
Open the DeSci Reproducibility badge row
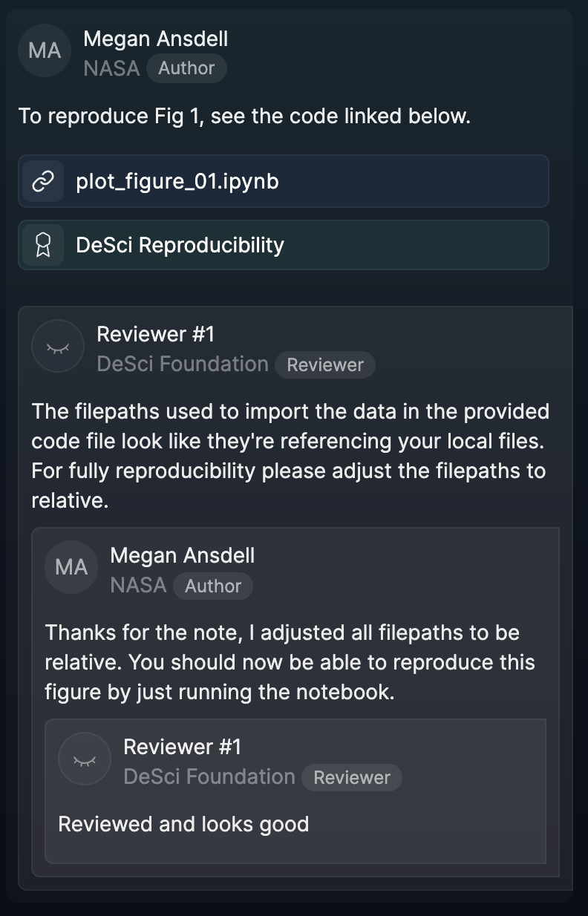point(180,245)
